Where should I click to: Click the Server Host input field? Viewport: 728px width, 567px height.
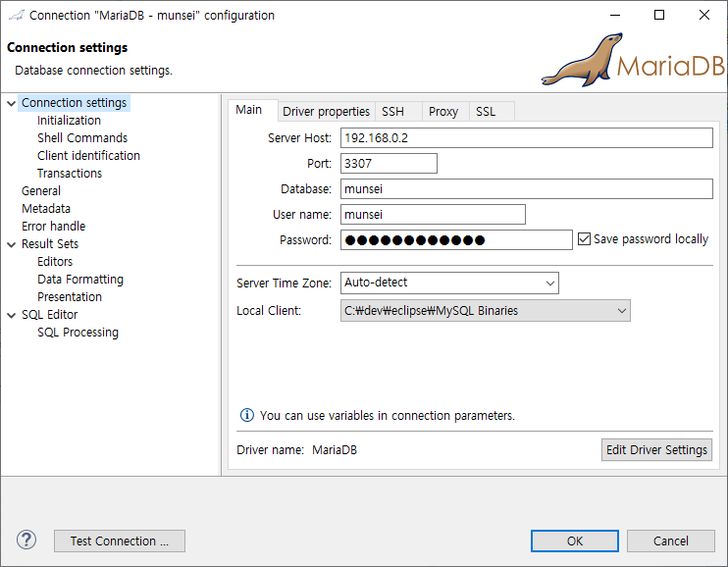coord(527,138)
